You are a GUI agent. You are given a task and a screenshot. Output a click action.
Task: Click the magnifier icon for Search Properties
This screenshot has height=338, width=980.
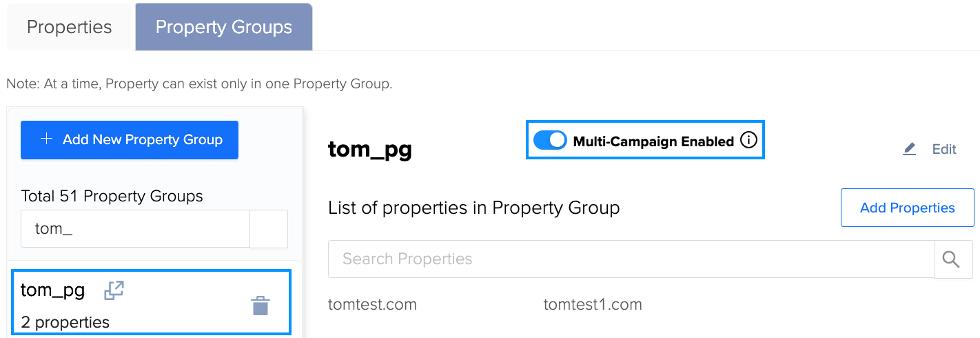coord(952,259)
